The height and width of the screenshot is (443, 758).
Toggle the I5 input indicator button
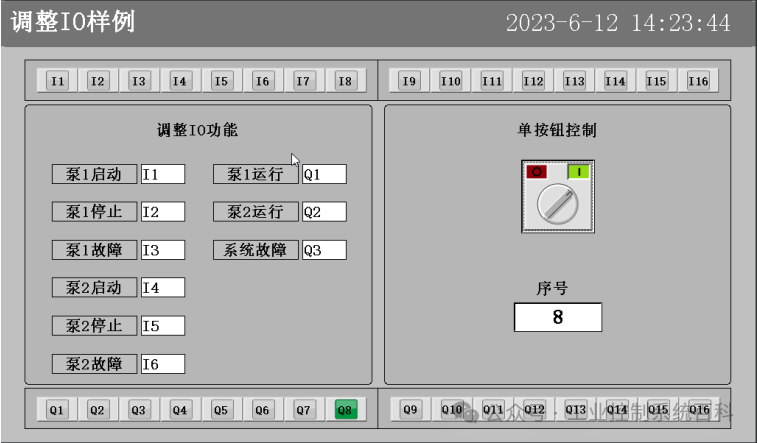[x=221, y=81]
